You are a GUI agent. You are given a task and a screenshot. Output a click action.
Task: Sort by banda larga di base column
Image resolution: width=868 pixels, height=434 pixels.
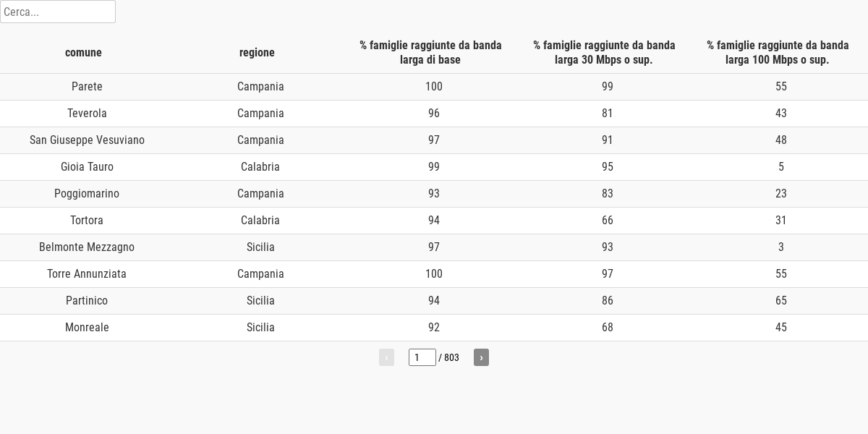click(x=430, y=52)
